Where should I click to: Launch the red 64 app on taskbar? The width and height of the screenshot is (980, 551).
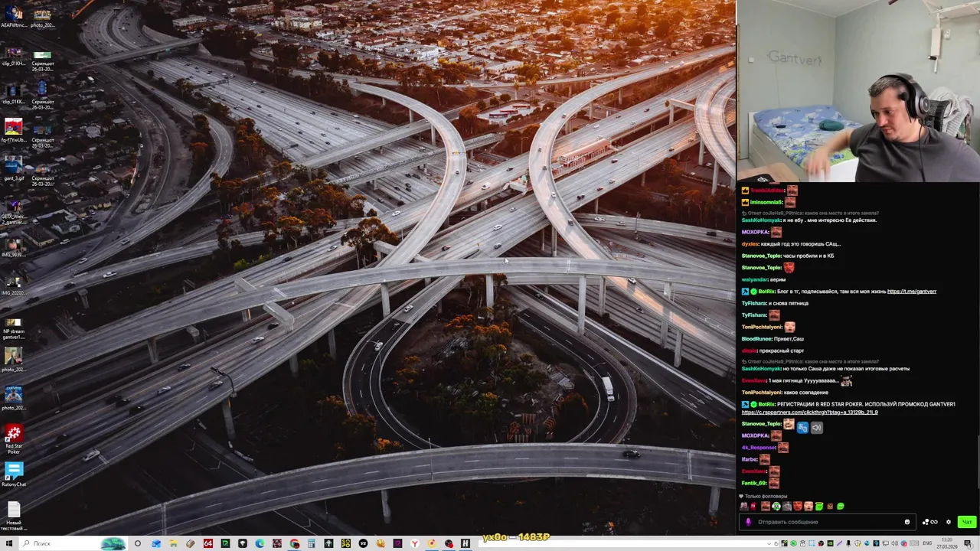click(208, 543)
